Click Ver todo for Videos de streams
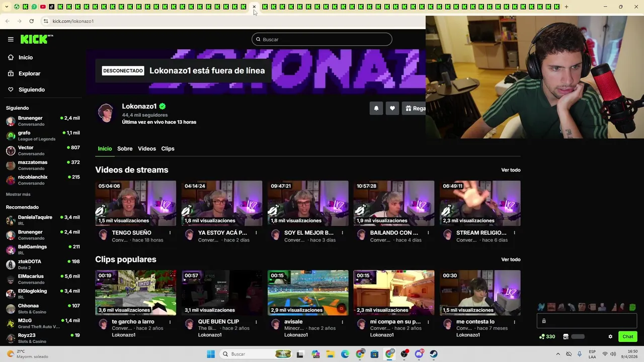This screenshot has width=644, height=362. (x=511, y=170)
